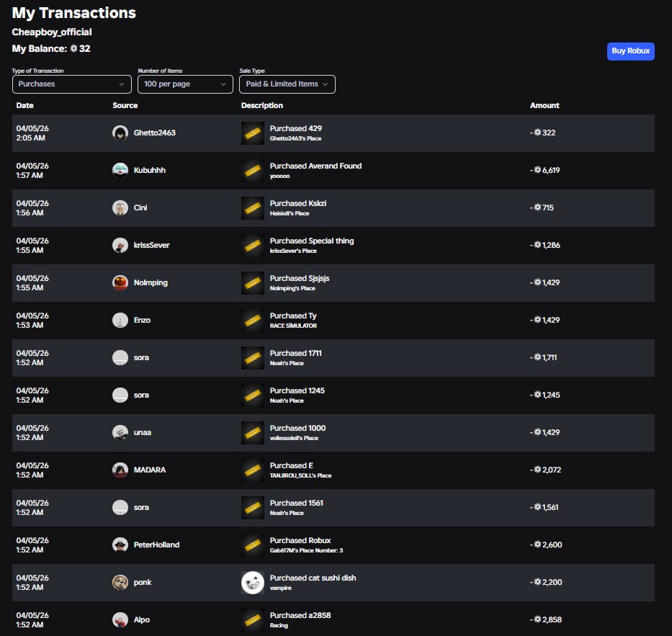This screenshot has height=636, width=672.
Task: Click the Buy Robux button
Action: 630,51
